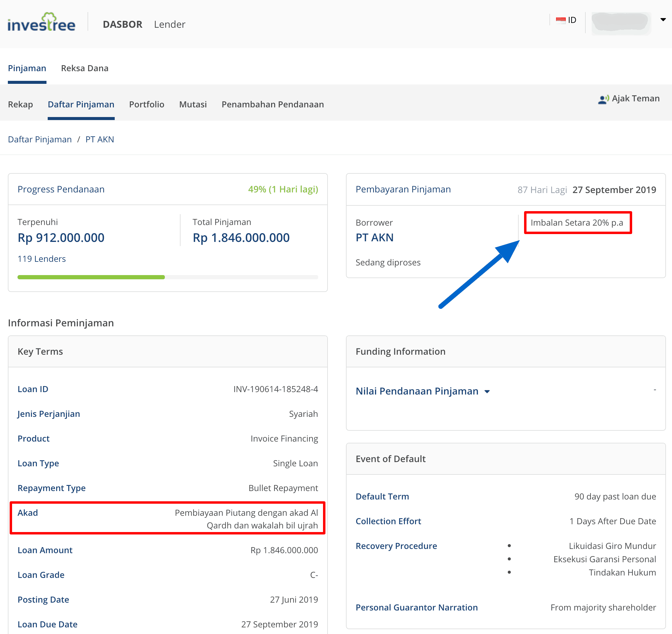Click the DASBOR header item
672x634 pixels.
tap(123, 24)
